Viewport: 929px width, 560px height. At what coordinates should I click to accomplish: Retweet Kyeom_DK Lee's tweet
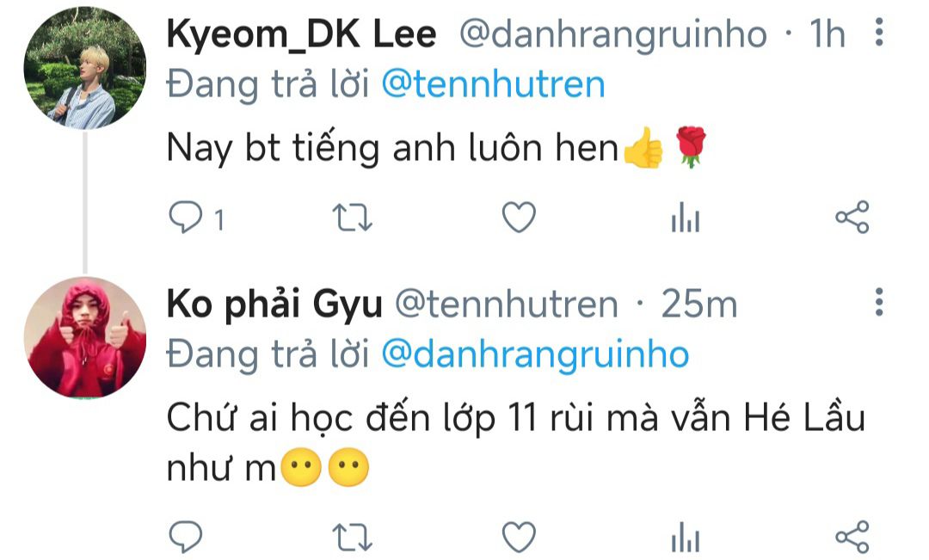[352, 218]
